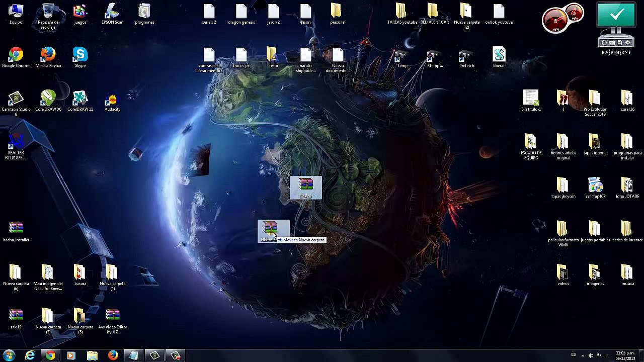Select the tapas jheyson folder
The height and width of the screenshot is (362, 644).
[563, 188]
